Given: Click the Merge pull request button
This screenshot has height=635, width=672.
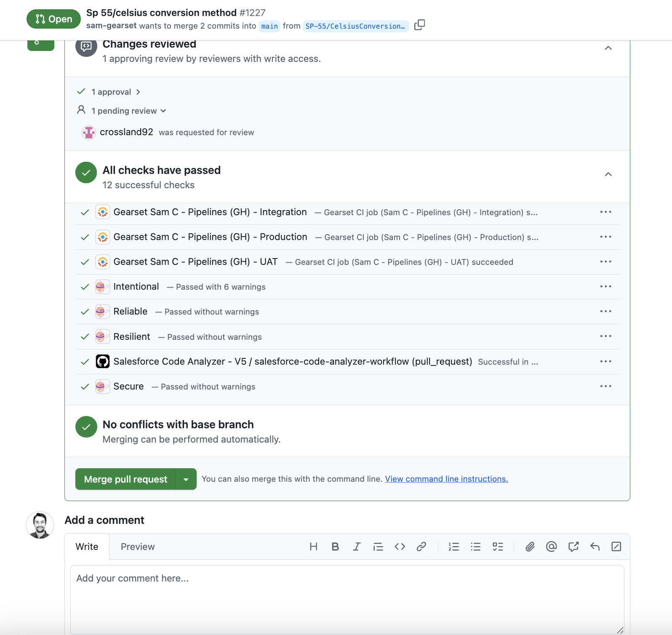Looking at the screenshot, I should (x=125, y=479).
